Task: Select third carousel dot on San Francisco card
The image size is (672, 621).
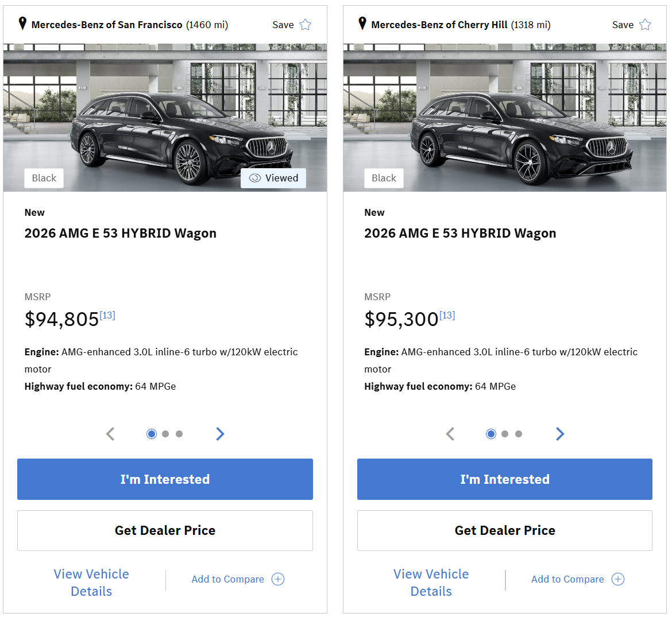Action: (179, 434)
